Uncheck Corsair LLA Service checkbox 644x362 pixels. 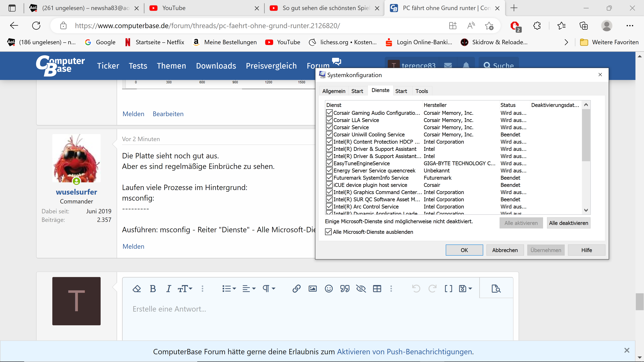tap(329, 120)
